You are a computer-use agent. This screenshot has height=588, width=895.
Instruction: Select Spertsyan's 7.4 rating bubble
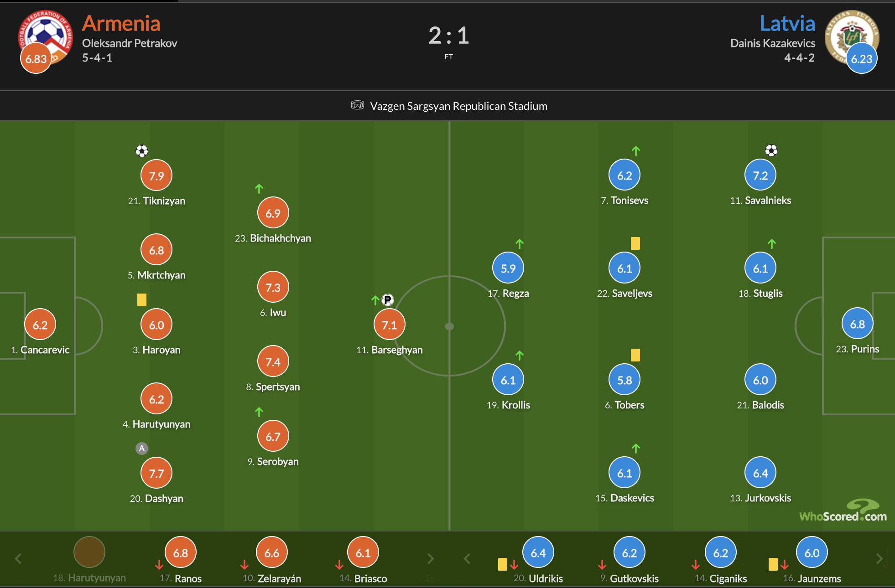pos(273,362)
